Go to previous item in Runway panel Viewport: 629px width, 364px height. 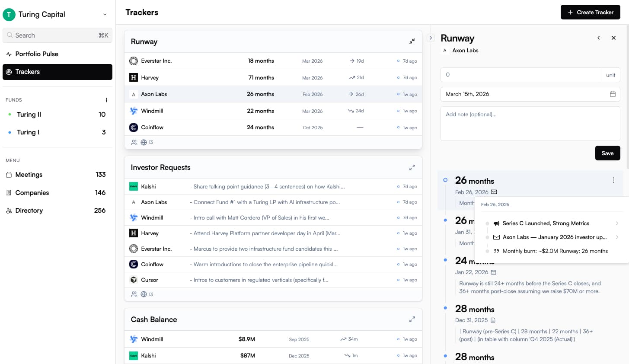(598, 38)
